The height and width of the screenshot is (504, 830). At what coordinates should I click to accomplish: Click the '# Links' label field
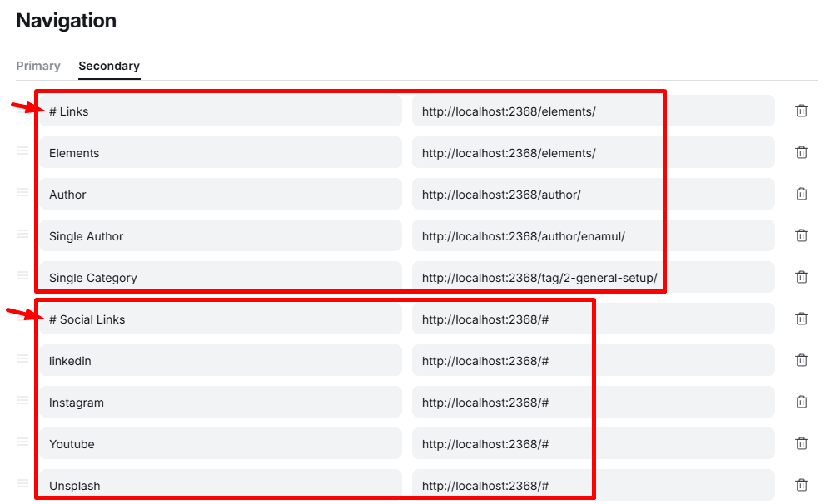(221, 111)
